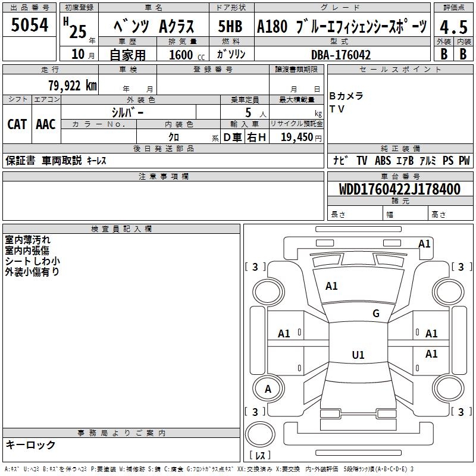476x476 pixels.
Task: Click the 'B' grade under 内装
Action: click(463, 54)
